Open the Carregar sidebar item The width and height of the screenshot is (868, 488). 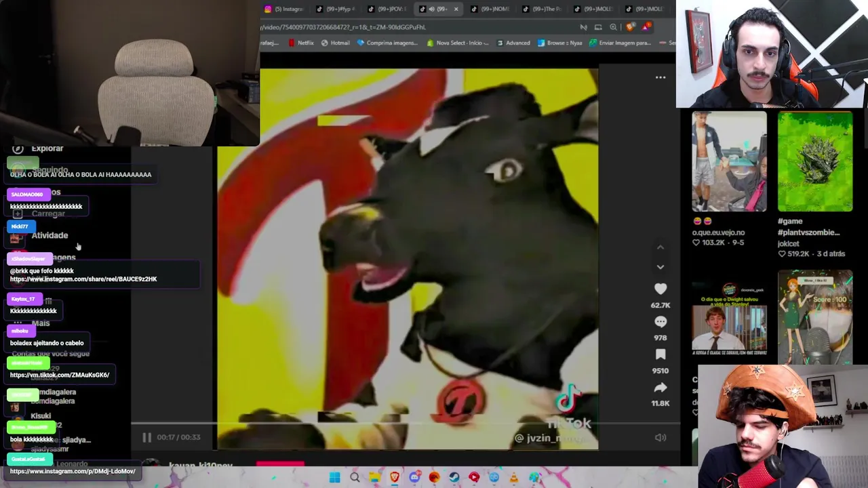[x=39, y=213]
